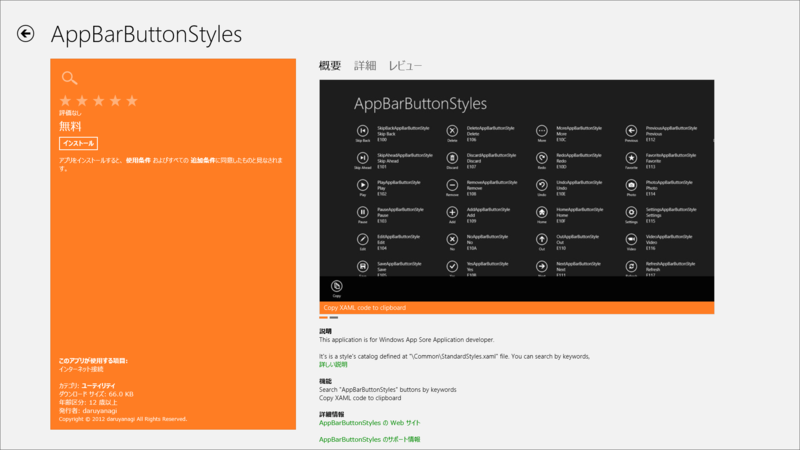Click the インストール button

coord(78,143)
